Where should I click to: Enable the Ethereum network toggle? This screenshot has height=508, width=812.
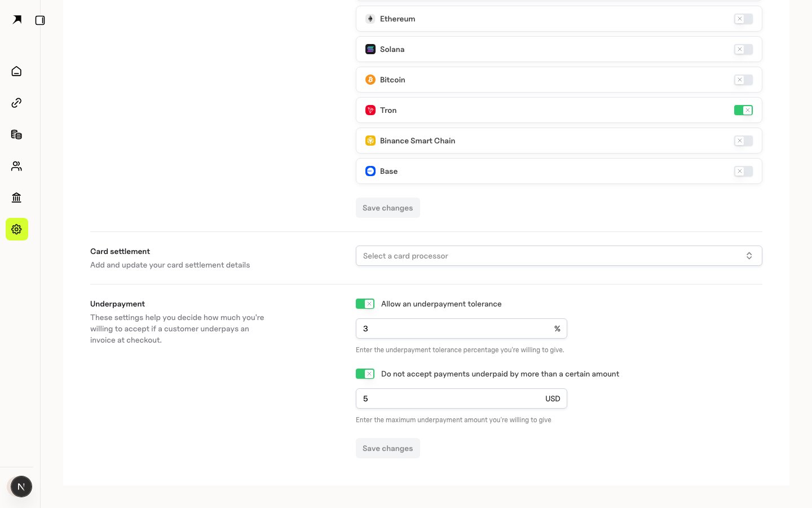pos(743,19)
